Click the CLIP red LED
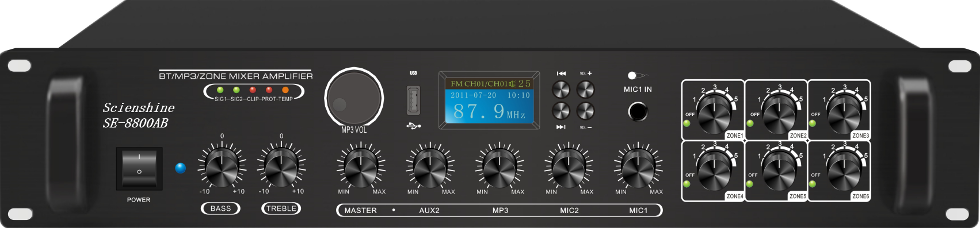980x228 pixels. click(x=253, y=90)
